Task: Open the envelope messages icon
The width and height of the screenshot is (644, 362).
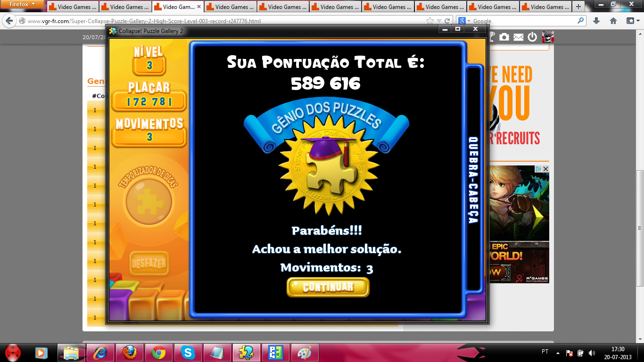Action: pyautogui.click(x=519, y=37)
